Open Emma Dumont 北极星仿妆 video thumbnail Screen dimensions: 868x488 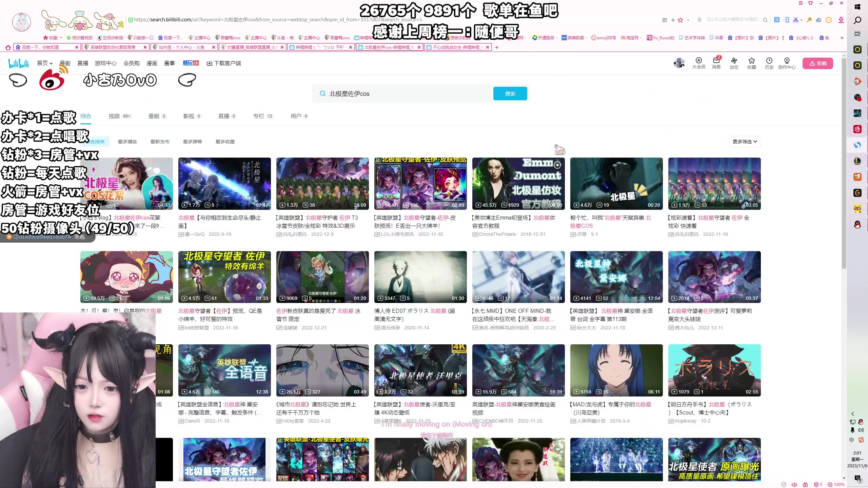coord(518,183)
